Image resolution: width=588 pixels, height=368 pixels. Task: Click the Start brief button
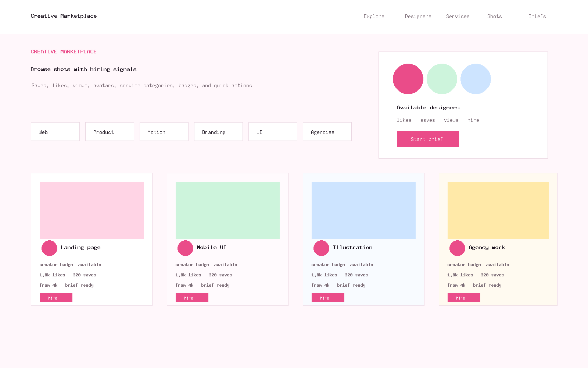(428, 139)
